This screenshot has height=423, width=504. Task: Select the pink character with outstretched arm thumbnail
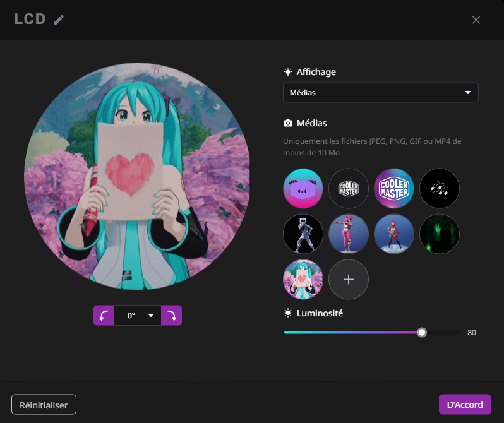(x=349, y=234)
